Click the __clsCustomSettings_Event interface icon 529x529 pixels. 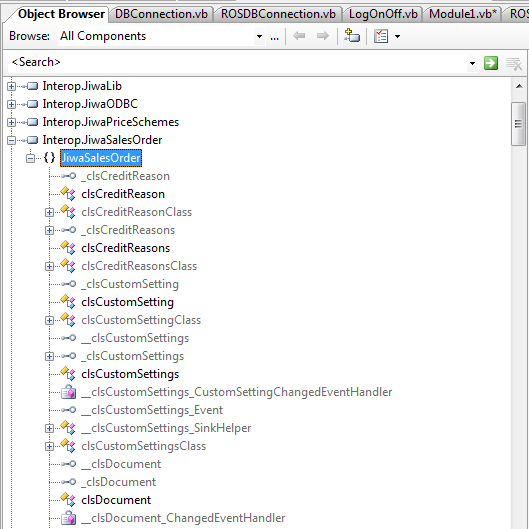coord(68,410)
